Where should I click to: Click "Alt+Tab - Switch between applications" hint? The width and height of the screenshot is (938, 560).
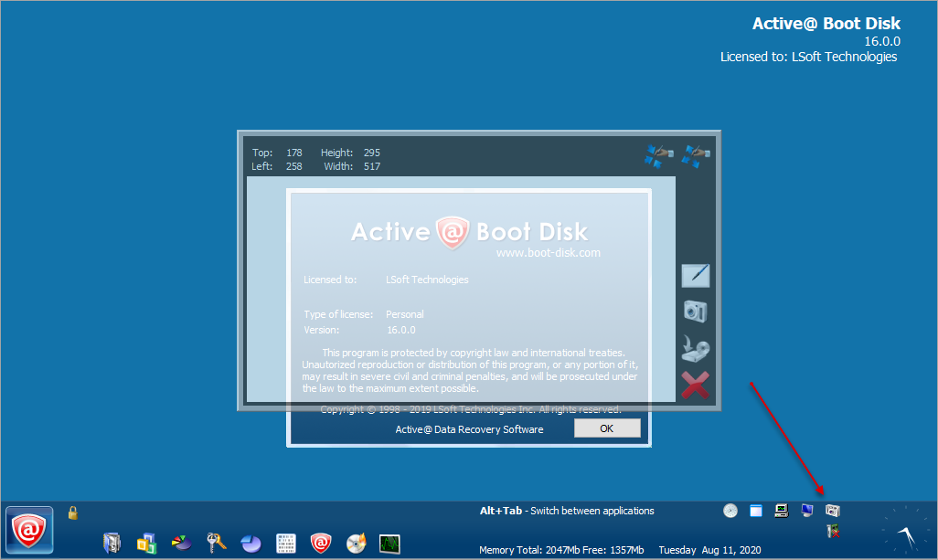(567, 511)
